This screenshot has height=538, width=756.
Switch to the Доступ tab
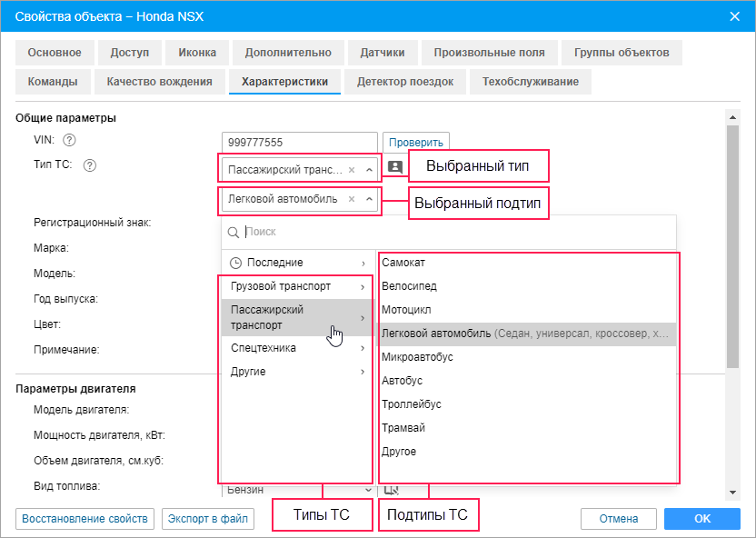[130, 53]
